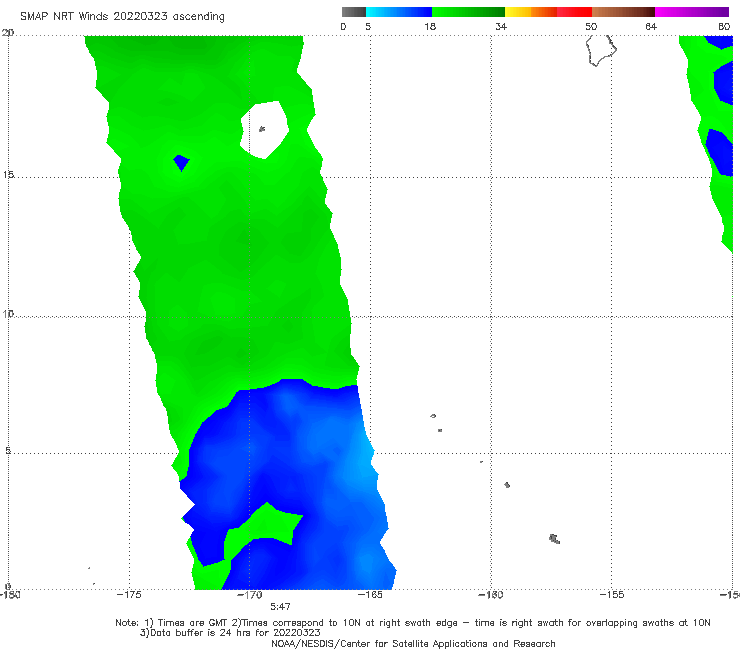Click the green 18-34 colorbar segment
Image resolution: width=740 pixels, height=650 pixels.
(468, 12)
